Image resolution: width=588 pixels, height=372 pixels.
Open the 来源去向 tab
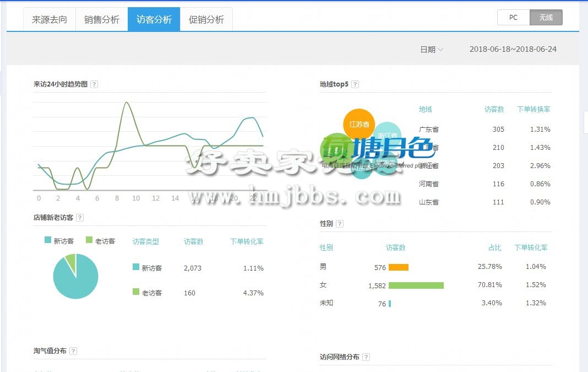coord(50,20)
